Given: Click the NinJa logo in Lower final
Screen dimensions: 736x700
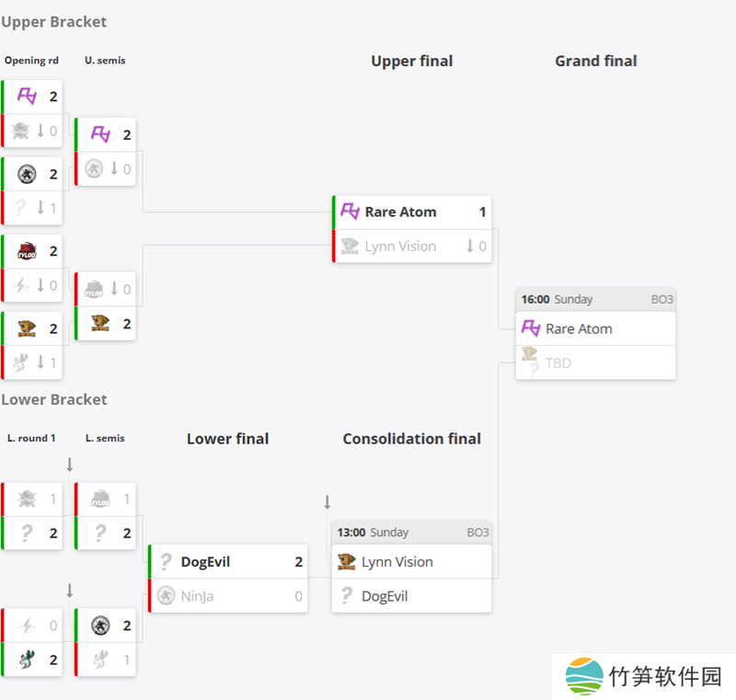Looking at the screenshot, I should point(166,596).
